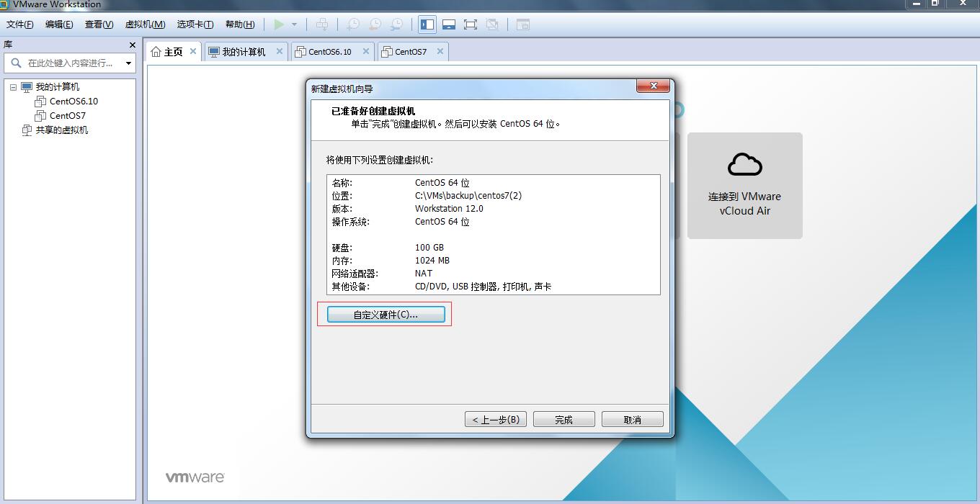
Task: Open the 查看(V) menu
Action: pyautogui.click(x=99, y=24)
